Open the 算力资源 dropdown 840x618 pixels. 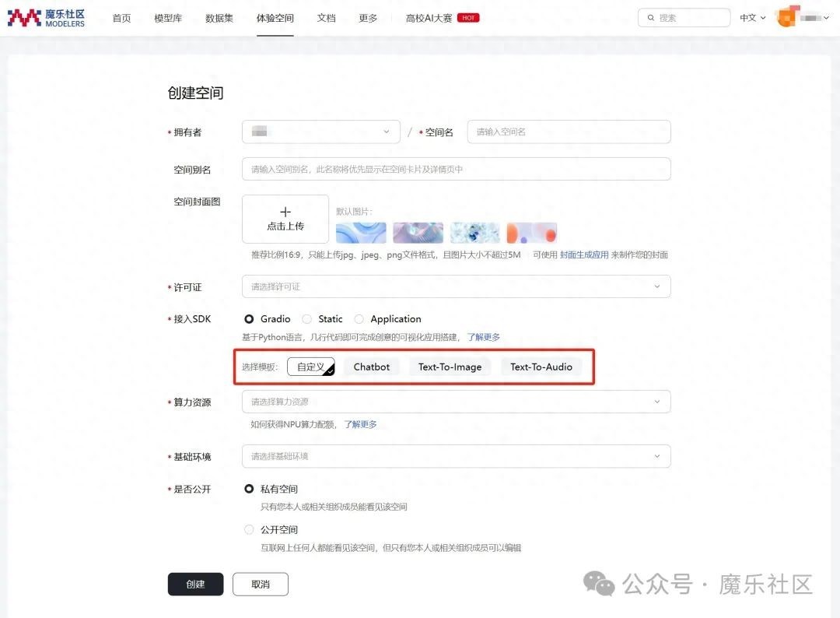[x=456, y=402]
